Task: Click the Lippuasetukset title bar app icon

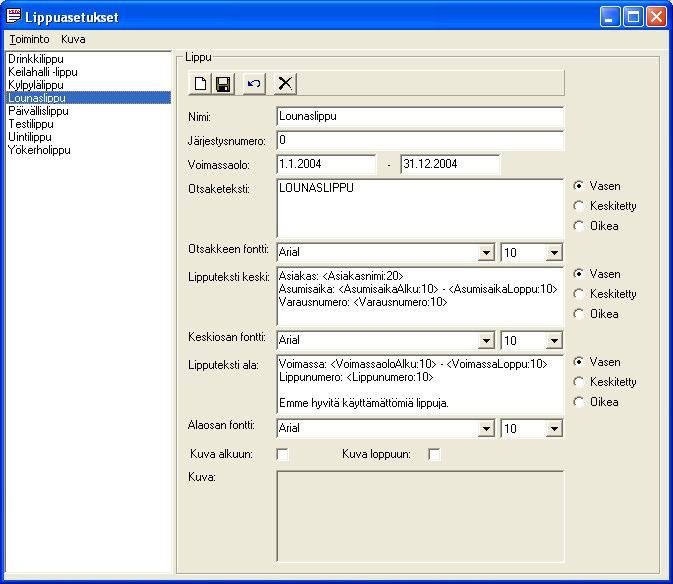Action: [x=14, y=16]
